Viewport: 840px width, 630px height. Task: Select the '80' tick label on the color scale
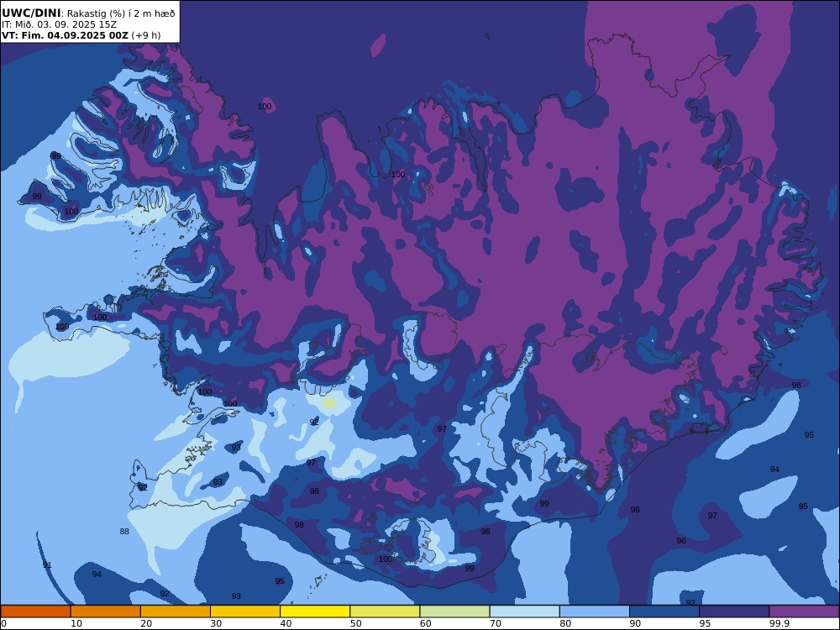pyautogui.click(x=565, y=623)
